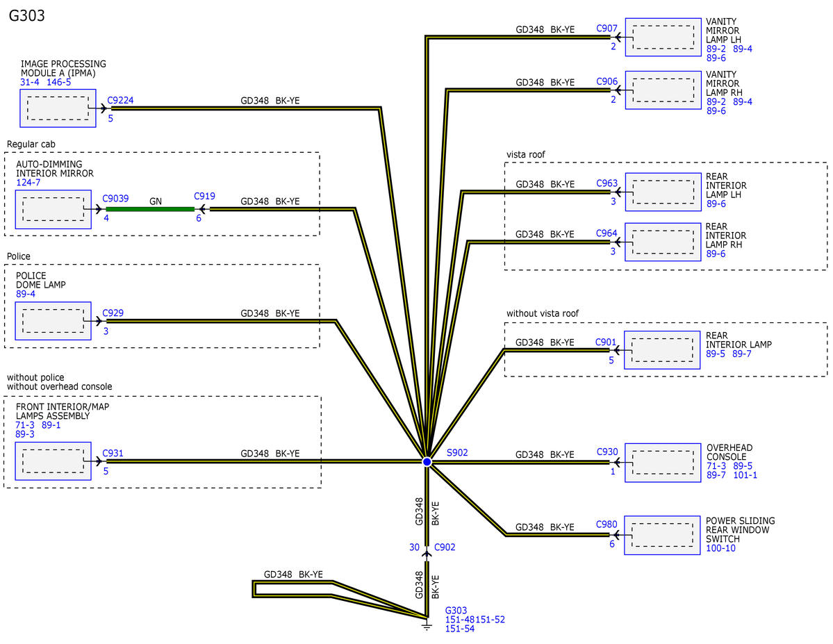Image resolution: width=833 pixels, height=644 pixels.
Task: Open page reference 124-7 for the interior mirror
Action: coord(30,182)
